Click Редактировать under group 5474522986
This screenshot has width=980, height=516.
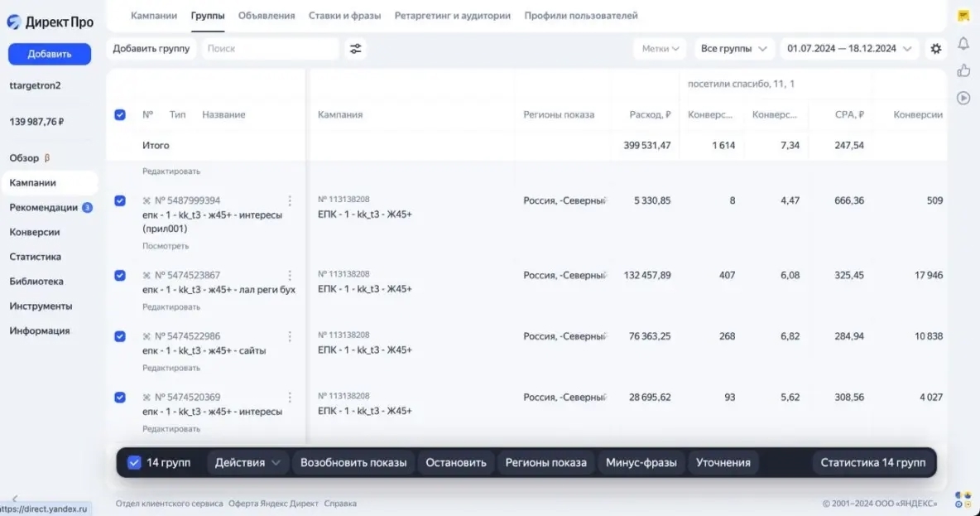(171, 369)
